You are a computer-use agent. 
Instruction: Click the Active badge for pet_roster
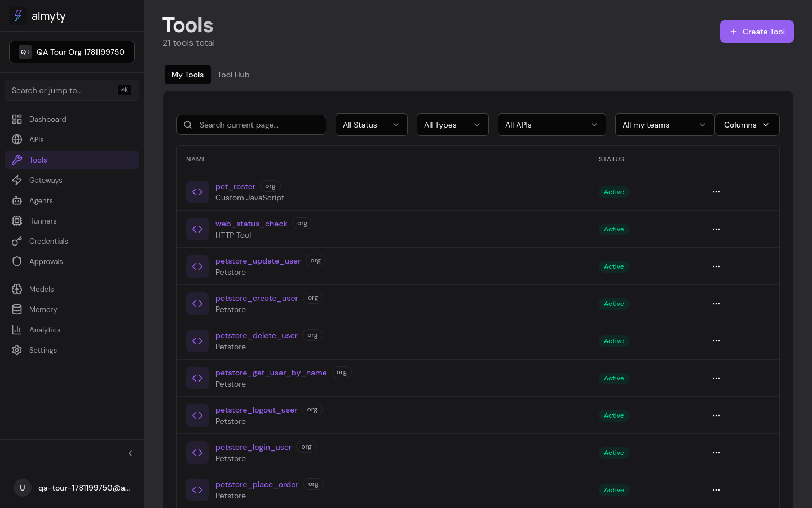point(614,192)
